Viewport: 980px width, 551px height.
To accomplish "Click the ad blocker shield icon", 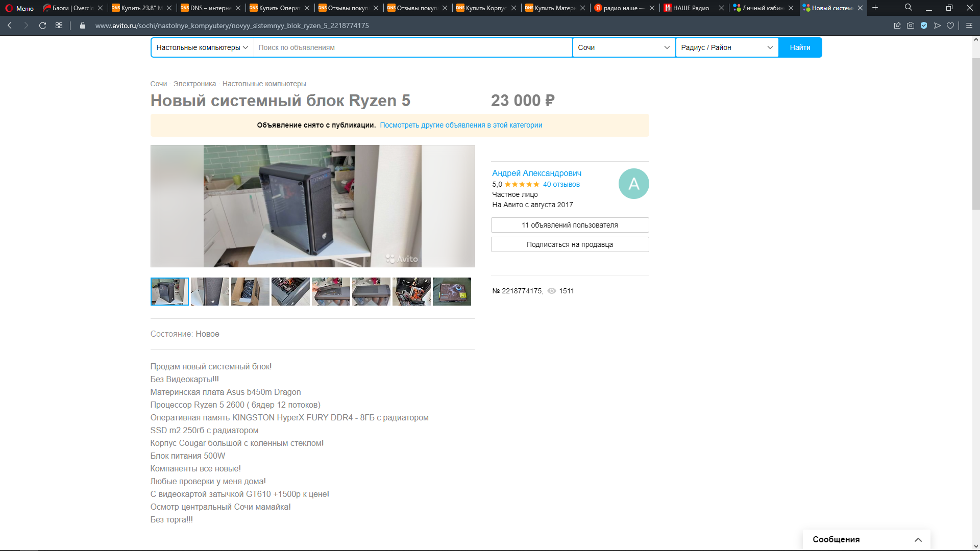I will coord(924,26).
